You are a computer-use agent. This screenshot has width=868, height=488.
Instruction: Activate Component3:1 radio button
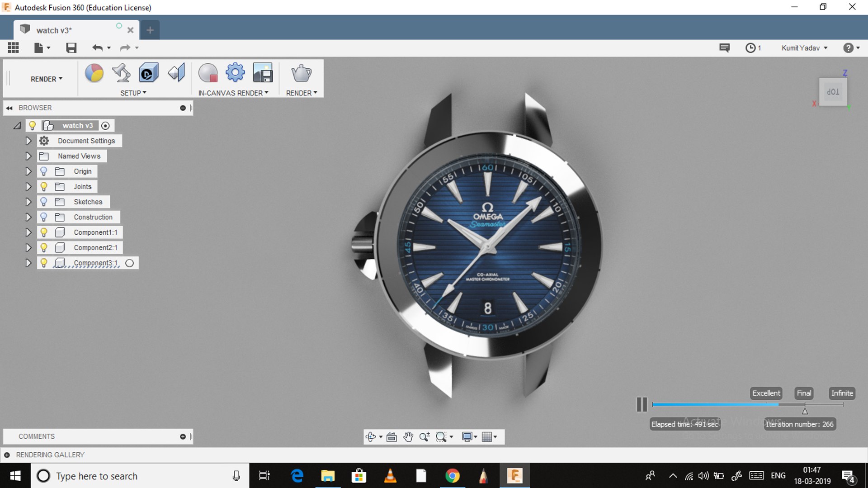130,263
